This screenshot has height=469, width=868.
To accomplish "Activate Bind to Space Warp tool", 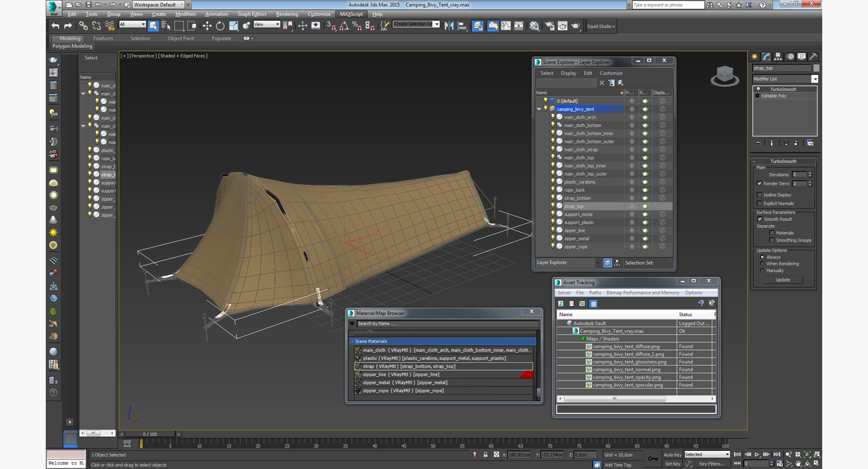I will (x=110, y=26).
